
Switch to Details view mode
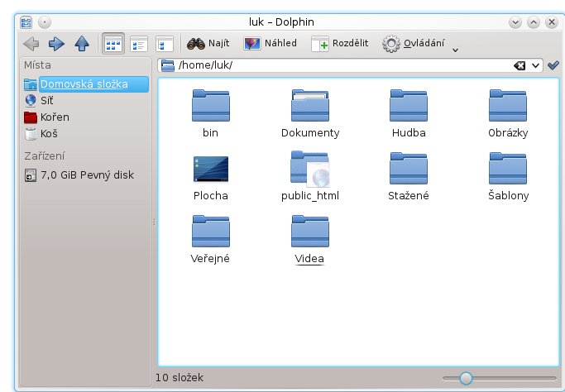(139, 44)
